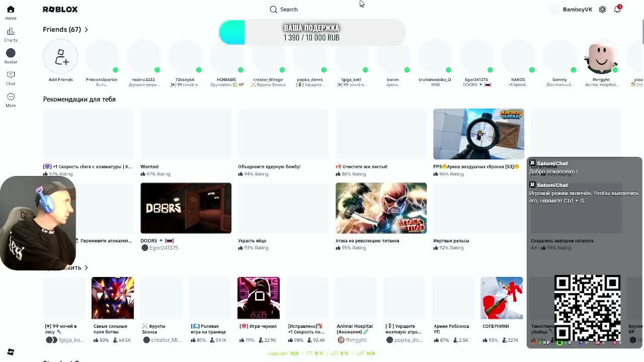Screen dimensions: 644x362
Task: Select friend Egor241375 in friends row
Action: 476,57
